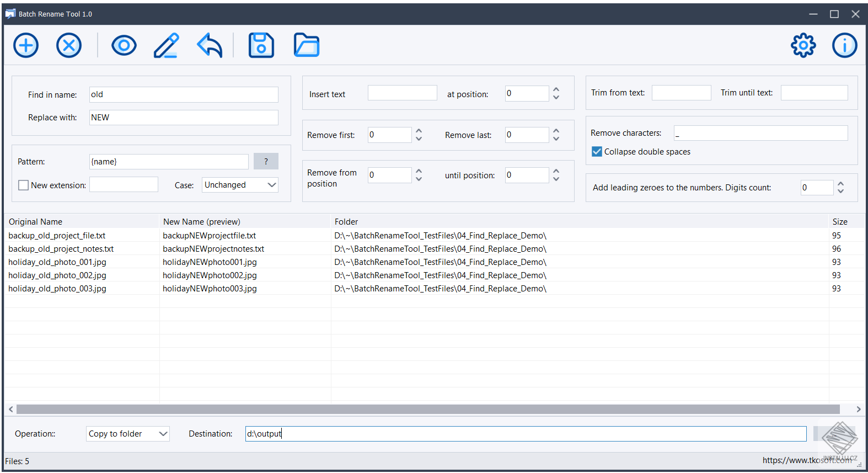Click the Remove files X icon
Screen dimensions: 868x473
tap(69, 45)
